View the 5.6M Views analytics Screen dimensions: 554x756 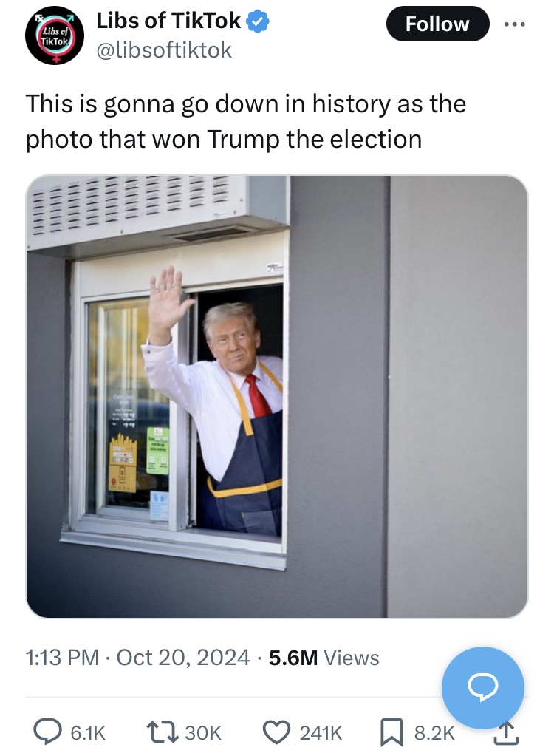(324, 658)
